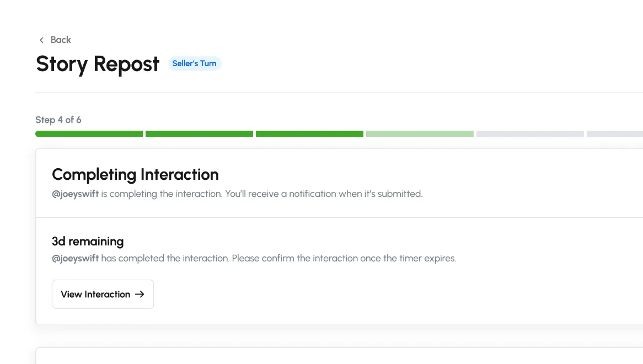
Task: Click the card panel below View Interaction
Action: (339, 356)
